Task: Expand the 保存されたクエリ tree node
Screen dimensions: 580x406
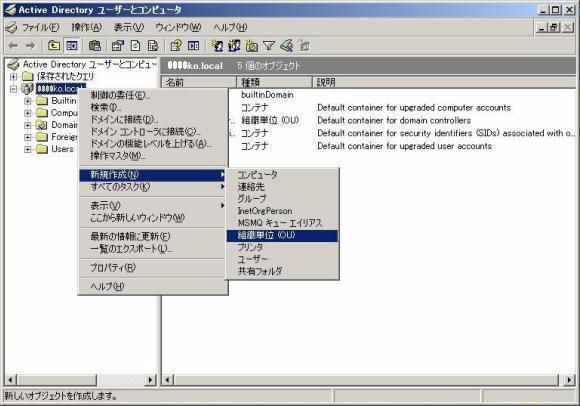Action: [13, 77]
